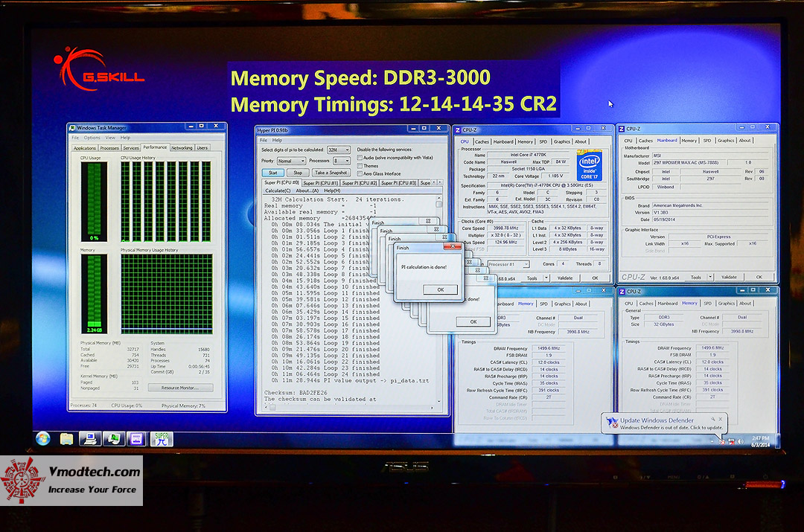The width and height of the screenshot is (804, 532).
Task: Open the Calculate(C) menu in Super PI
Action: click(278, 190)
